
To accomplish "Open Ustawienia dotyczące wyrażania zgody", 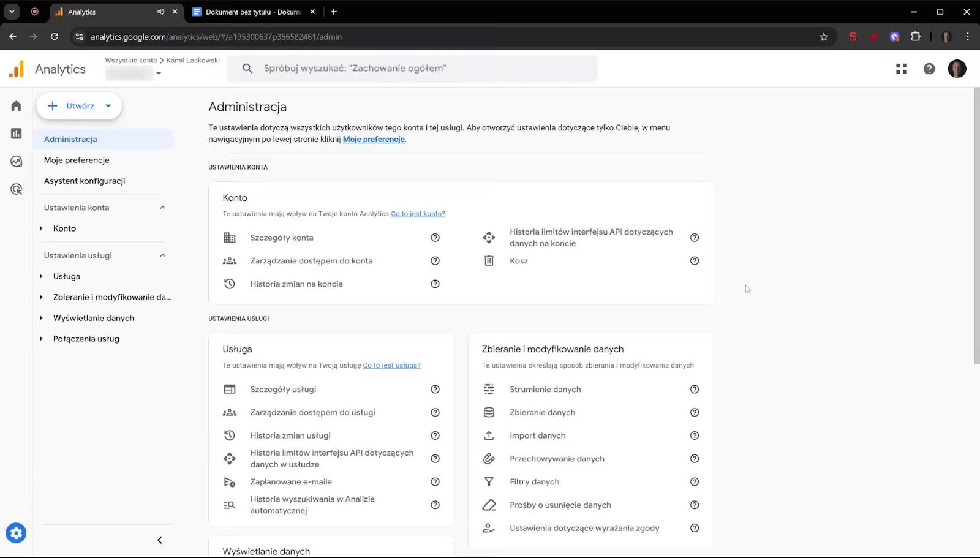I will tap(584, 528).
